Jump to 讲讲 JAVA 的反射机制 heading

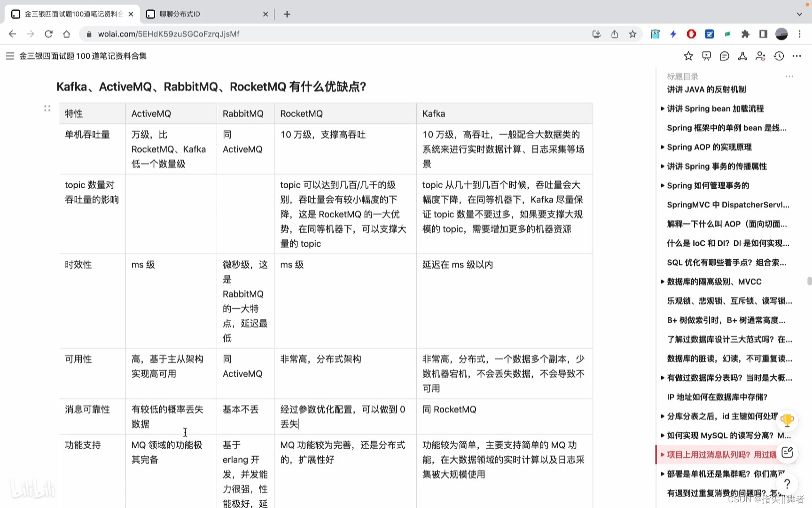tap(706, 89)
